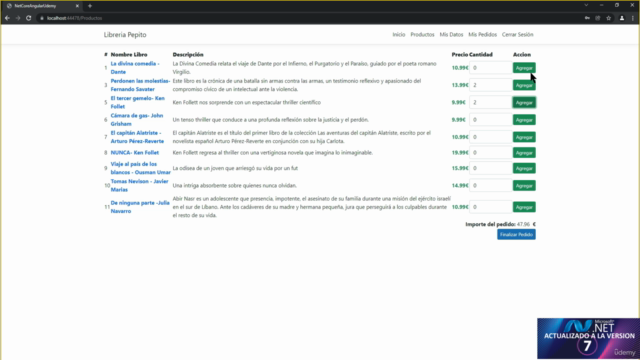
Task: Open El tercer gemelo- Ken Follet link
Action: click(x=138, y=102)
